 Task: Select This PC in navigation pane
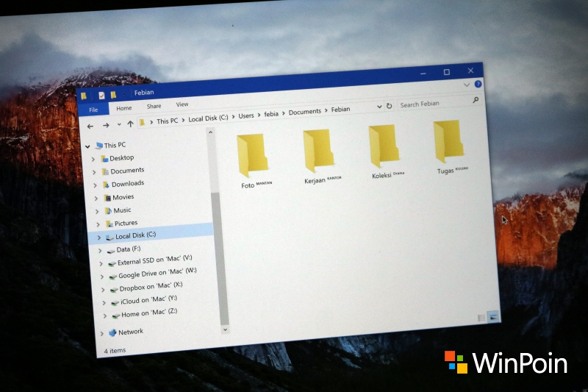click(x=111, y=145)
